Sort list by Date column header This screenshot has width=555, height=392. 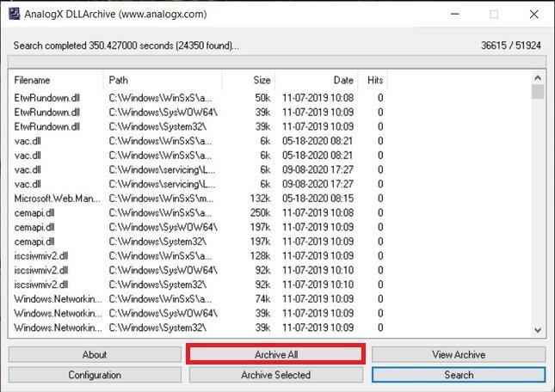pyautogui.click(x=317, y=80)
